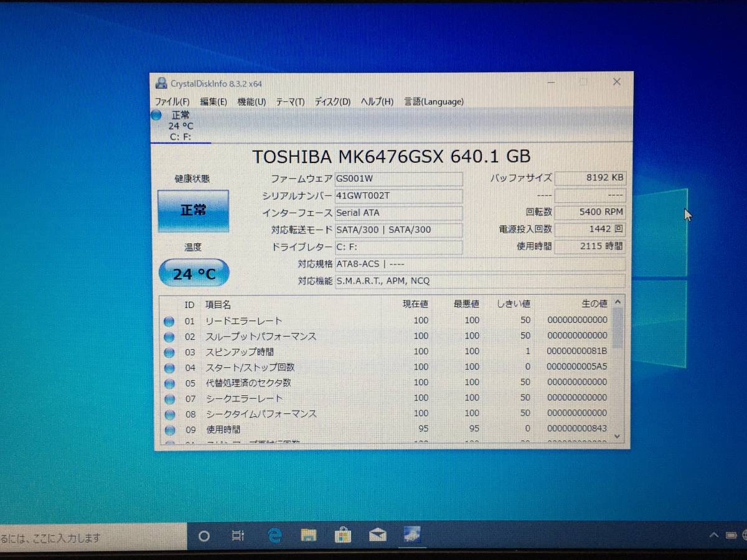Screen dimensions: 747x560
Task: Click the SMART list scrollbar down arrow
Action: (618, 436)
